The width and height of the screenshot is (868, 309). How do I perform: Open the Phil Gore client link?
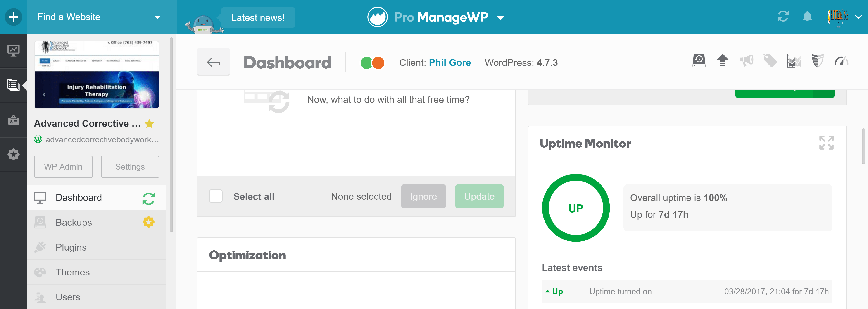point(449,63)
